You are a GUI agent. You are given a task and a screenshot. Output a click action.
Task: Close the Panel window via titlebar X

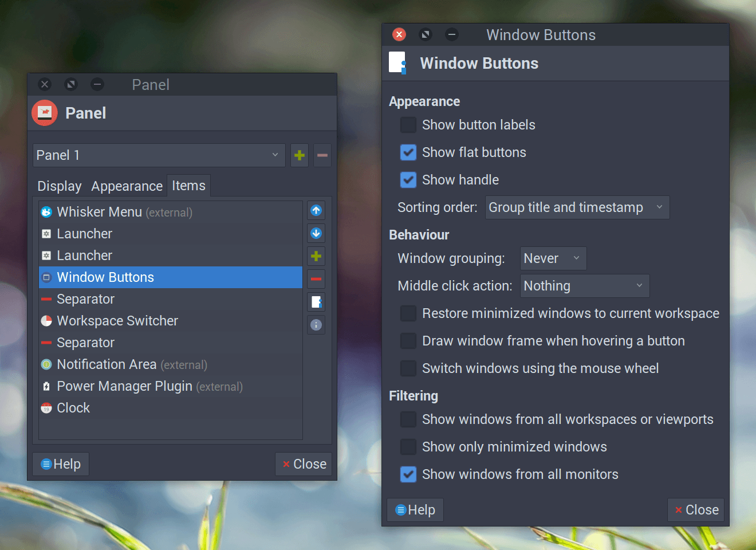click(45, 85)
